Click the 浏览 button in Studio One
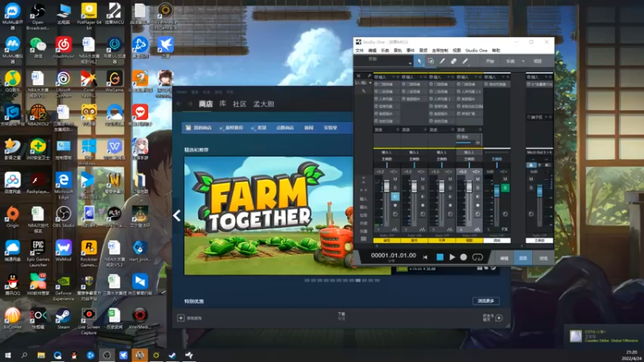This screenshot has width=644, height=362. pyautogui.click(x=543, y=258)
